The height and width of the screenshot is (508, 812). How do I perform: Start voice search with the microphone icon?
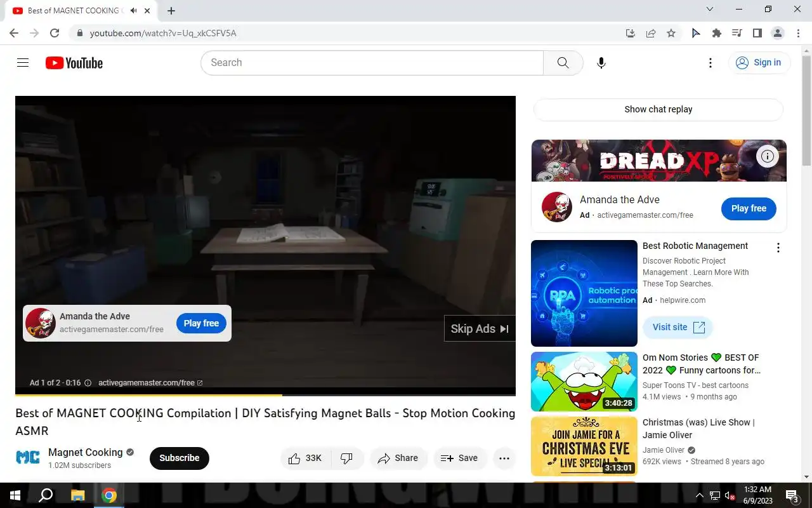coord(601,62)
